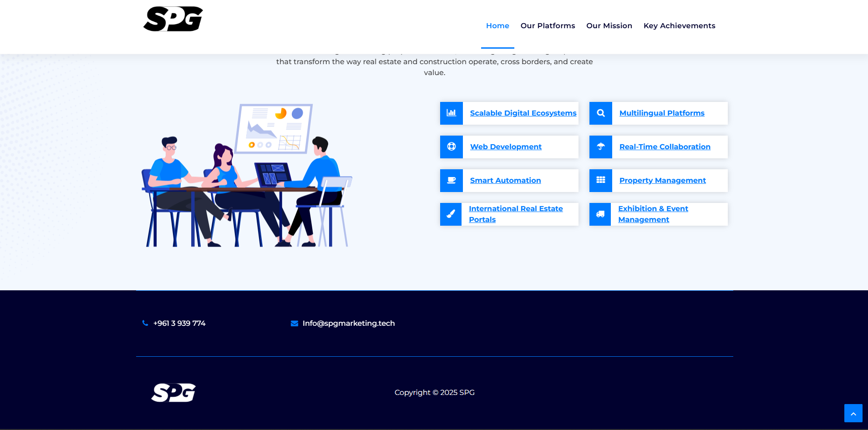Click the truck icon beside Exhibition & Event Management
The height and width of the screenshot is (430, 868).
600,214
